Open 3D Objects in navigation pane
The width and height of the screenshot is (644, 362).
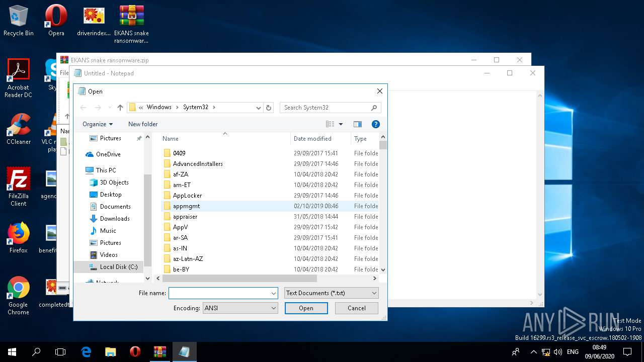109,183
